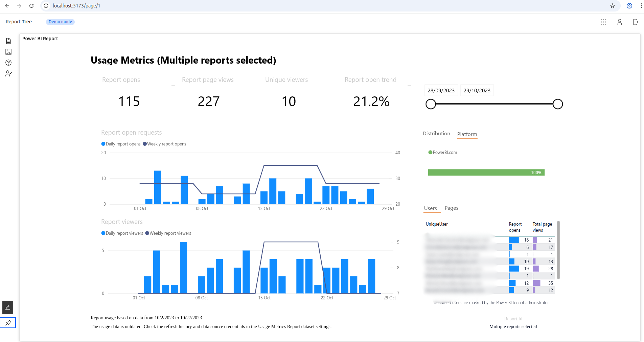Toggle the Daily report opens legend entry
644x342 pixels.
coord(121,144)
